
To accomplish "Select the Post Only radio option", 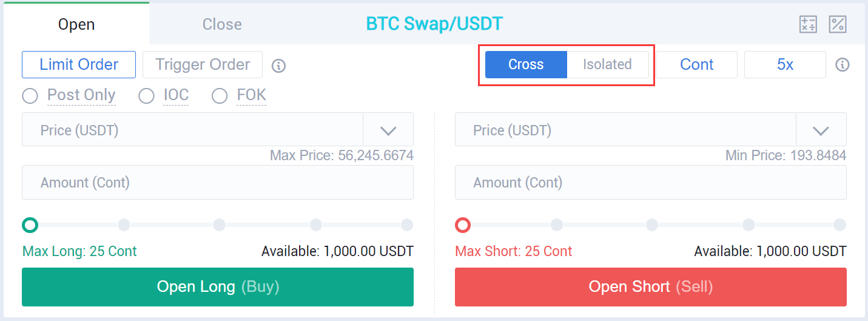I will (x=30, y=96).
